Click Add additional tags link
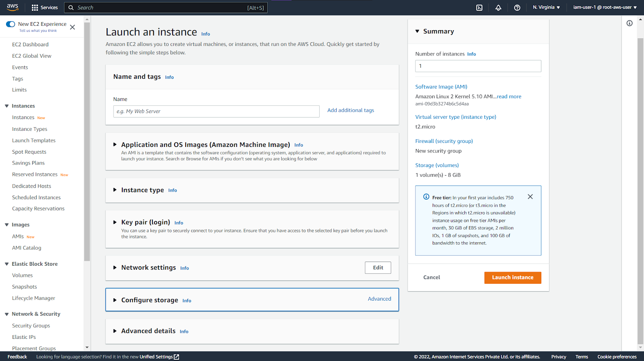The width and height of the screenshot is (644, 361). (351, 110)
